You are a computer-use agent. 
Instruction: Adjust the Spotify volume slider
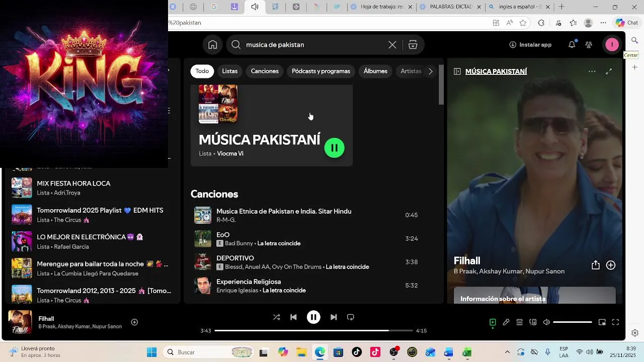pyautogui.click(x=573, y=322)
